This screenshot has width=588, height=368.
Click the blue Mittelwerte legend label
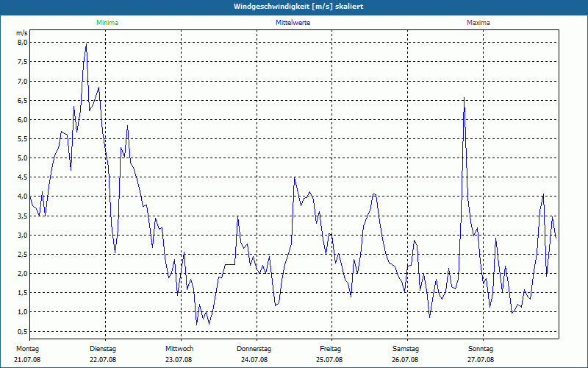(x=293, y=23)
